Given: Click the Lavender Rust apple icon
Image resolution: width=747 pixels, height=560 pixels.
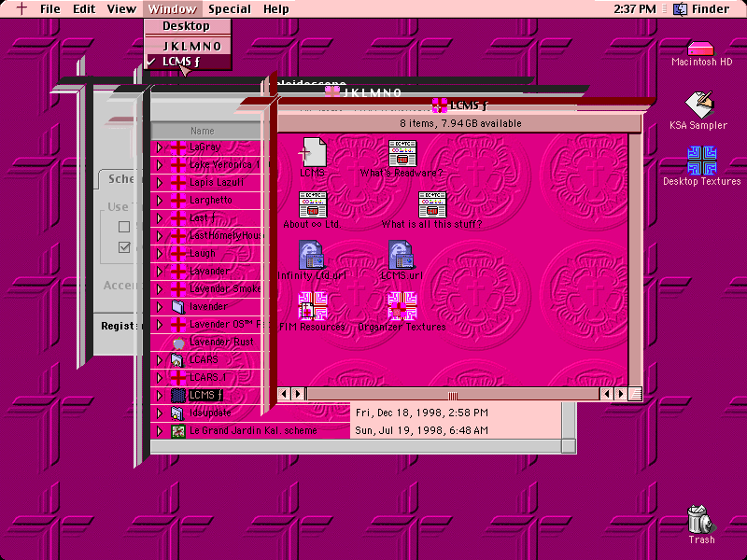Looking at the screenshot, I should pos(178,342).
